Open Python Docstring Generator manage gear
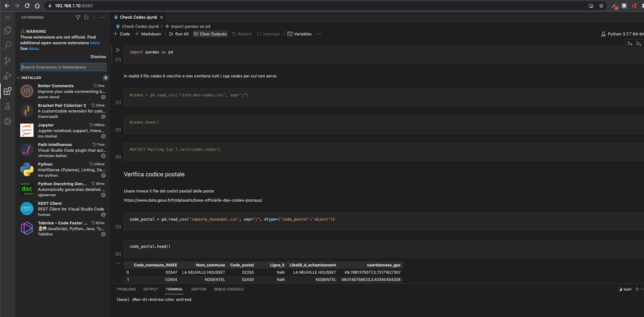The height and width of the screenshot is (317, 644). (103, 195)
